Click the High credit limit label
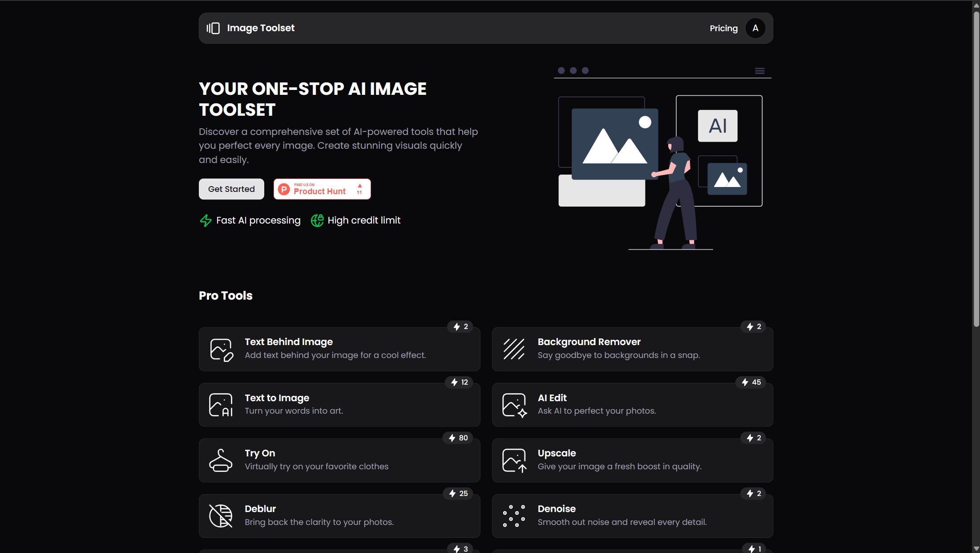 pos(364,220)
